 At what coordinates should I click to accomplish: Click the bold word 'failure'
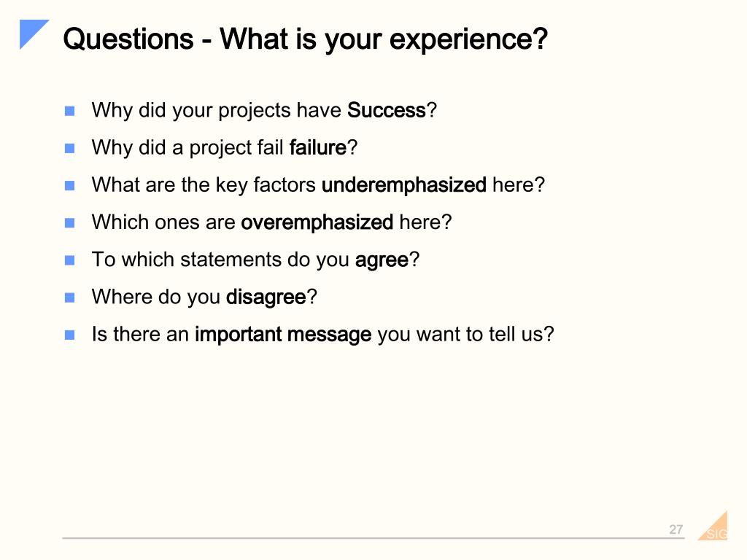point(318,147)
